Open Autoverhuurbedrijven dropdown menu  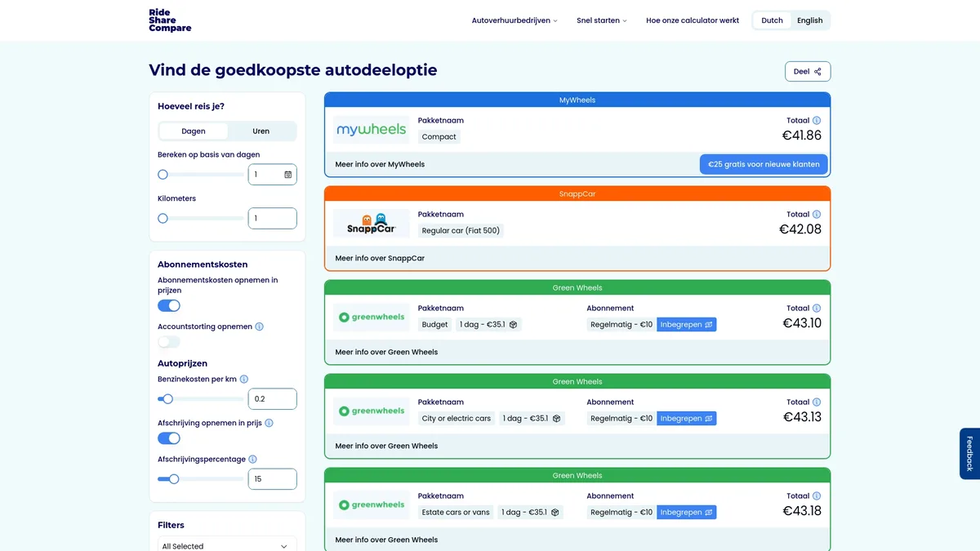point(514,20)
